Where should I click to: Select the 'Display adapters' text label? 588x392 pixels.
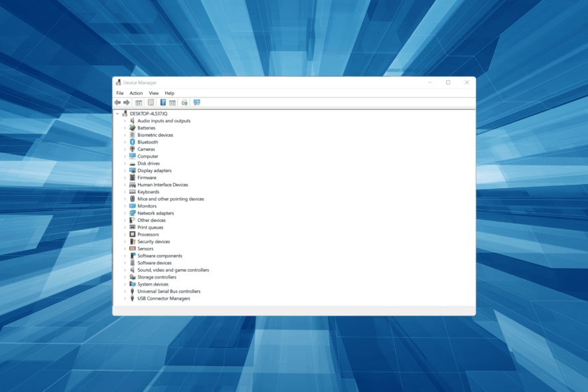(x=155, y=171)
